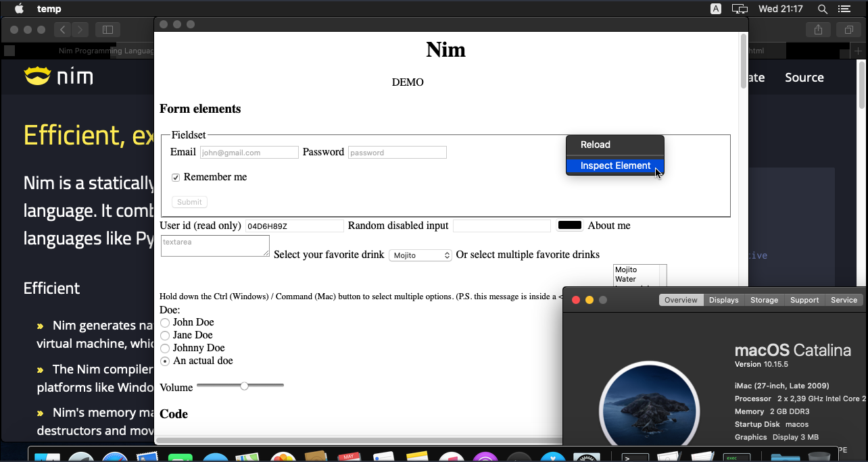
Task: Focus the Email input field
Action: coord(249,153)
